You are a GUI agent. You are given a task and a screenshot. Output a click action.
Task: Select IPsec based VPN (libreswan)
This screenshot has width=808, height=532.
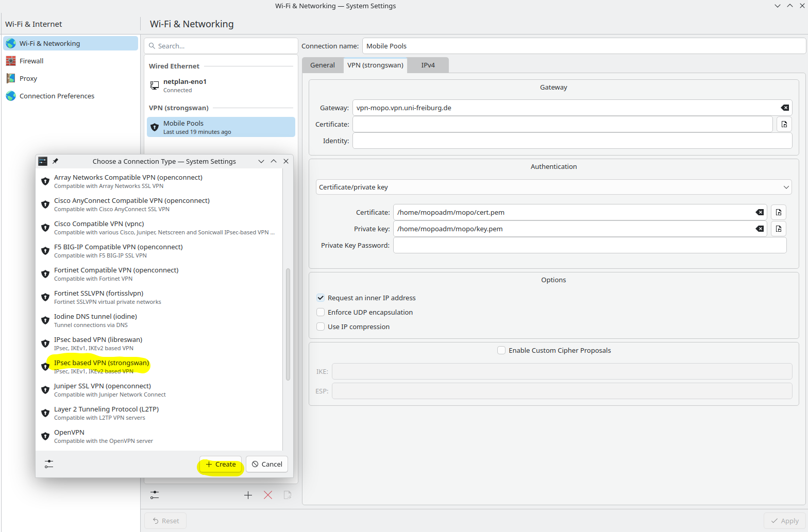tap(160, 344)
